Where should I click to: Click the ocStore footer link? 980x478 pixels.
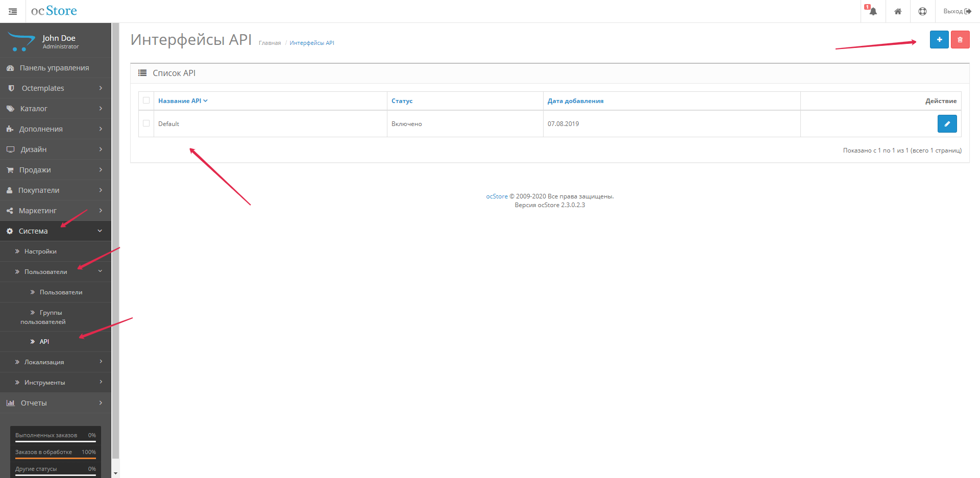[497, 196]
